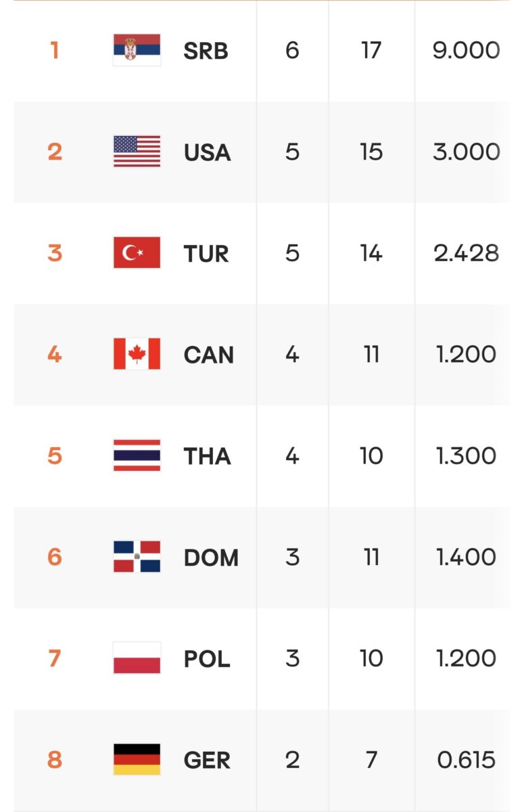The width and height of the screenshot is (524, 812).
Task: Open the SRB team link
Action: click(x=206, y=51)
